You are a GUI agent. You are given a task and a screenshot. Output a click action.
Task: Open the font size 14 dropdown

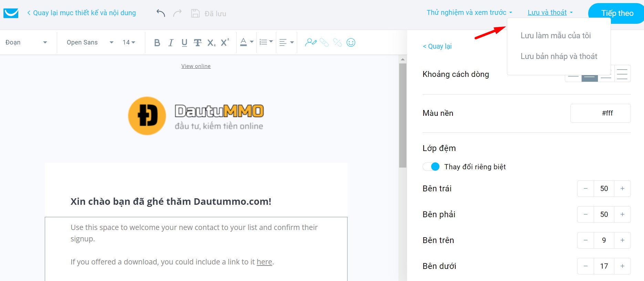(129, 42)
